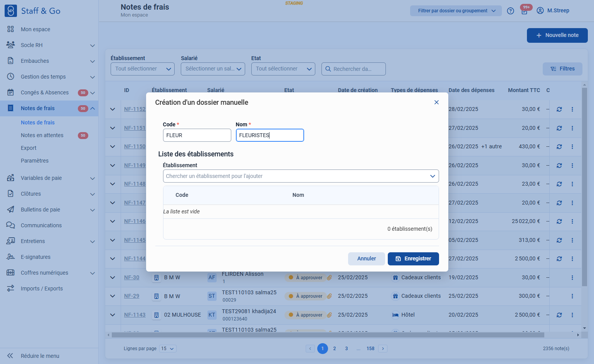594x364 pixels.
Task: Click the Nouvelle note button
Action: [x=557, y=35]
